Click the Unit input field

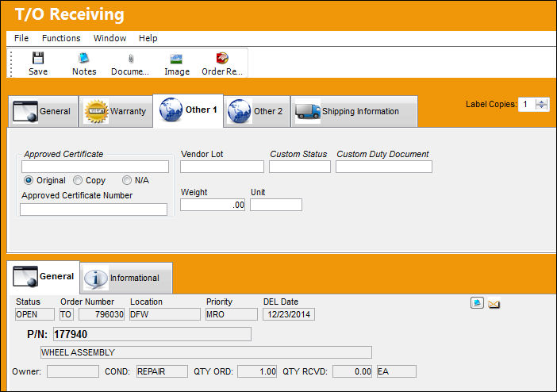pyautogui.click(x=276, y=205)
